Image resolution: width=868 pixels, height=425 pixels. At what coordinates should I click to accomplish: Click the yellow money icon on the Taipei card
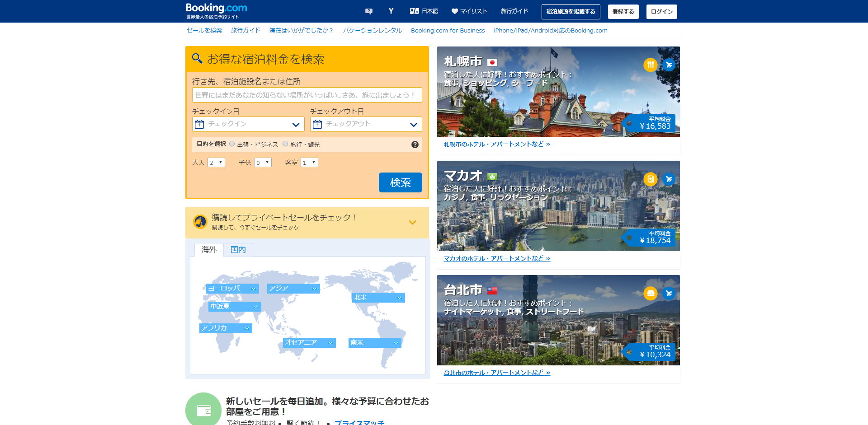click(x=650, y=294)
